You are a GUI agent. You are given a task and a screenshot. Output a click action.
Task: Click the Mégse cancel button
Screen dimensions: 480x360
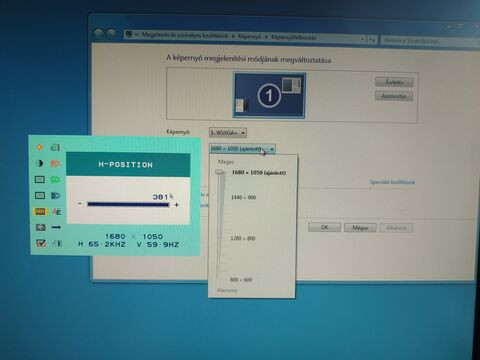[360, 228]
